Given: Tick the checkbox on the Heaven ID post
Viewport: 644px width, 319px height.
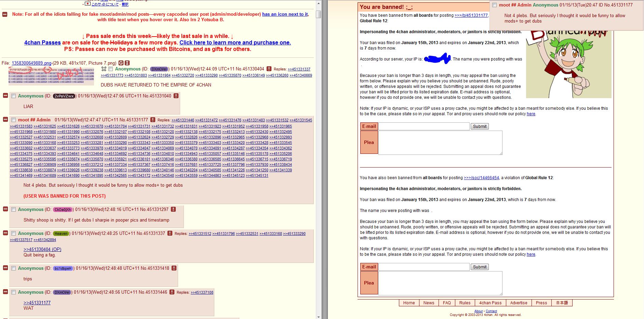Looking at the screenshot, I should coord(14,234).
